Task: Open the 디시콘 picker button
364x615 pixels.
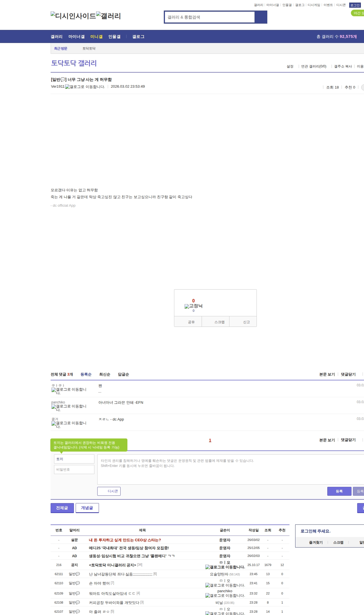Action: pyautogui.click(x=109, y=491)
